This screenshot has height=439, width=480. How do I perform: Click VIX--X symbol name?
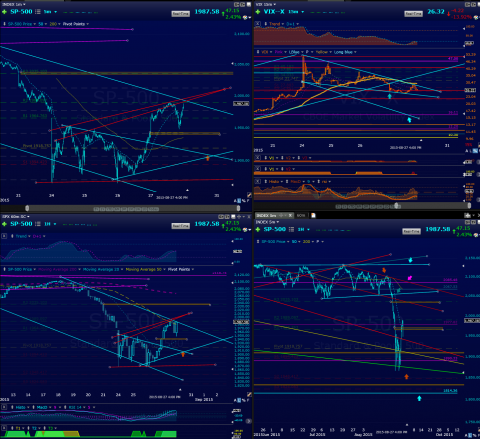click(x=274, y=12)
